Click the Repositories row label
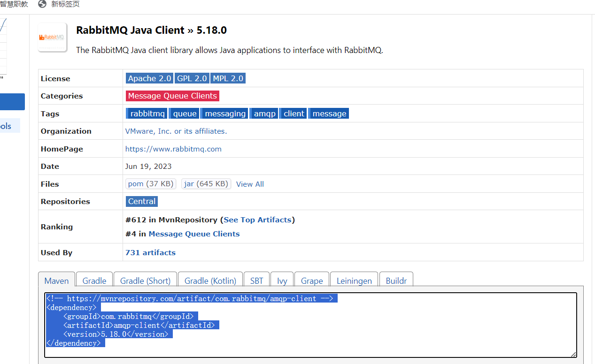 point(65,202)
